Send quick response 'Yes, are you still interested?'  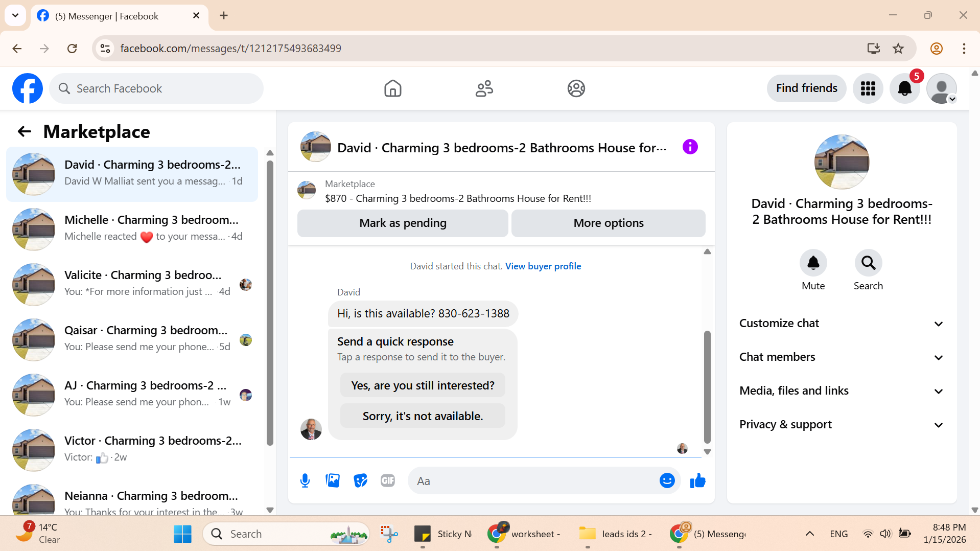(x=423, y=385)
